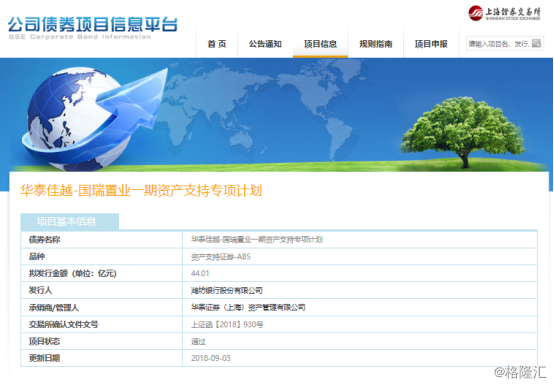Click the 项目状态 value 通过

pos(198,342)
